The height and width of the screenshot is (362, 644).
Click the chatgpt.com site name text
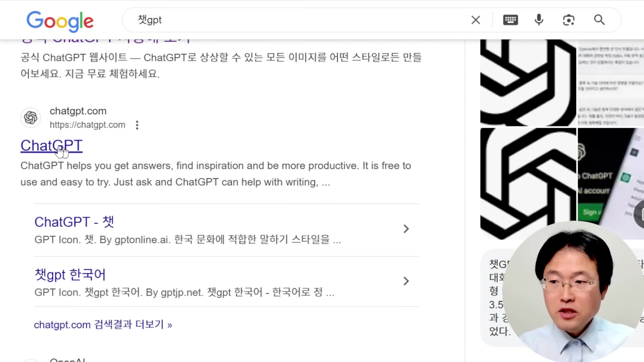coord(78,111)
